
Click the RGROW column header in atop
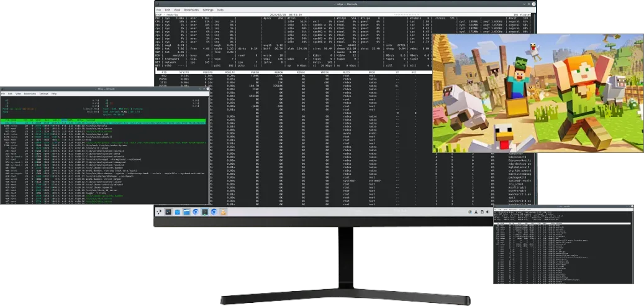[278, 72]
